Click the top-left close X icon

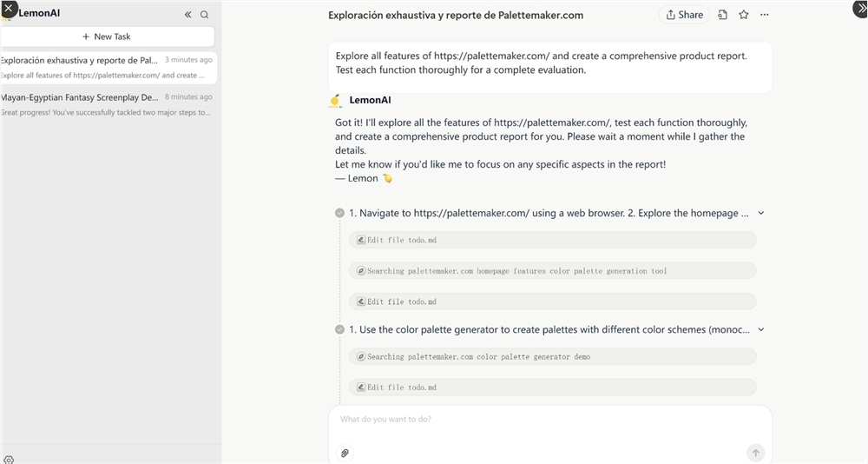8,8
